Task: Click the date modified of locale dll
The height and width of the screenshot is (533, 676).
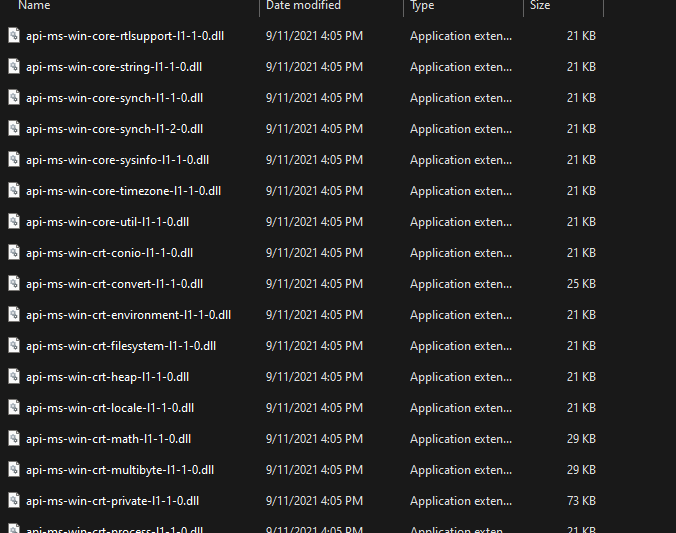Action: (314, 408)
